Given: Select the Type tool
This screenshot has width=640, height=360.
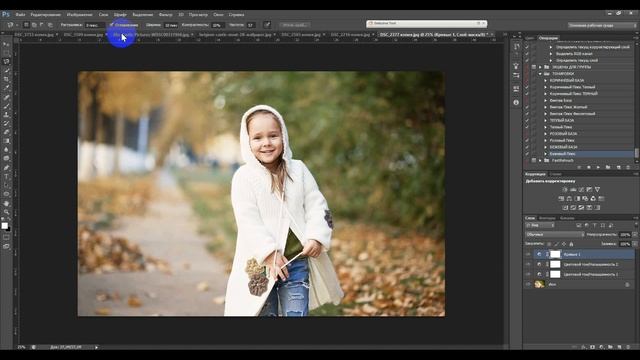Looking at the screenshot, I should coord(6,176).
